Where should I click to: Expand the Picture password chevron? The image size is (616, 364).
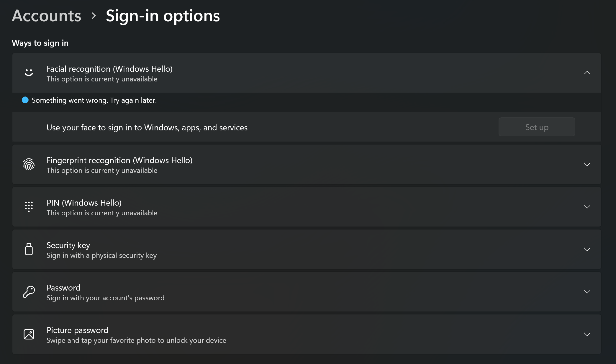click(587, 334)
